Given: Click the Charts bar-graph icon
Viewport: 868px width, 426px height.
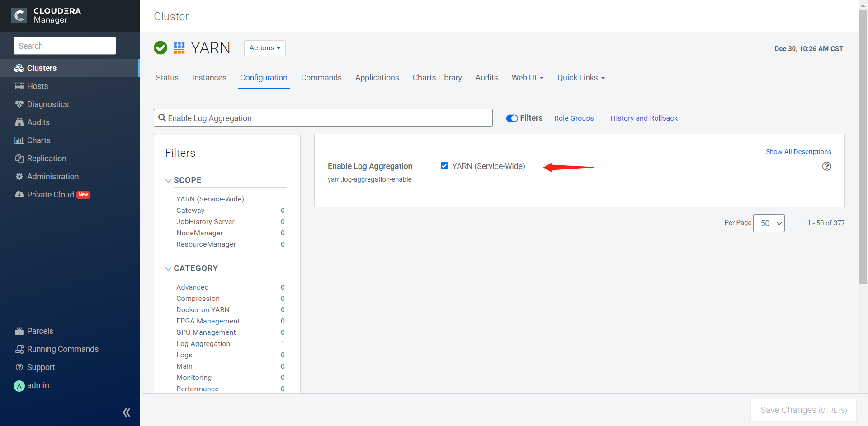Looking at the screenshot, I should click(x=19, y=140).
